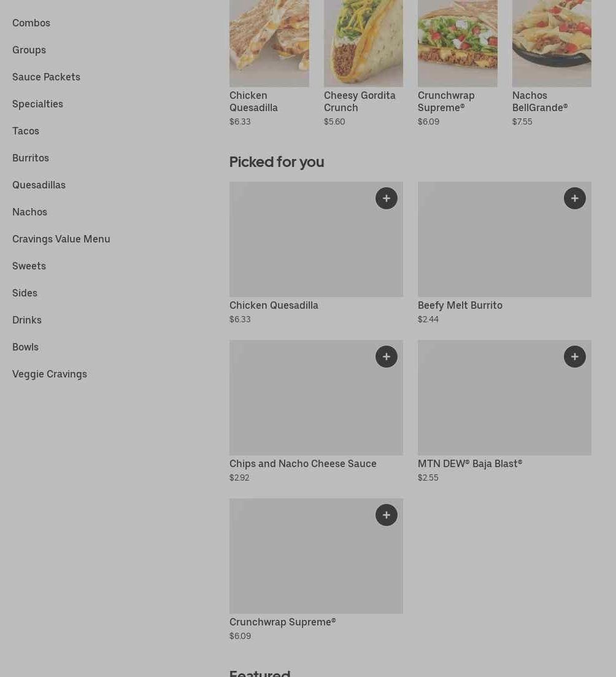Image resolution: width=616 pixels, height=677 pixels.
Task: Open the Cheesy Gordita Crunch photo
Action: (363, 43)
